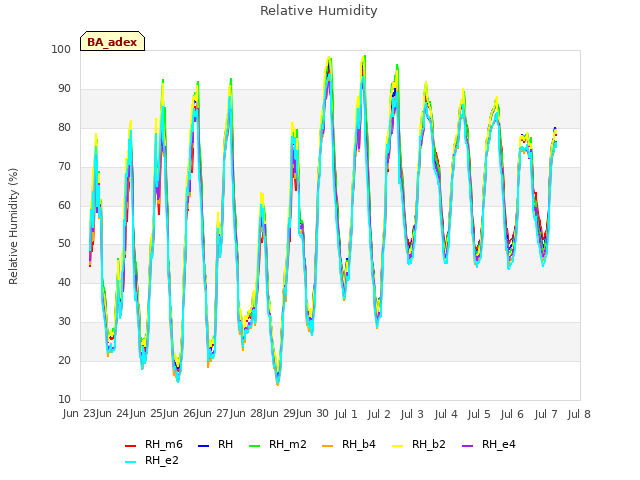The height and width of the screenshot is (480, 640).
Task: Toggle the RH legend entry
Action: (215, 444)
